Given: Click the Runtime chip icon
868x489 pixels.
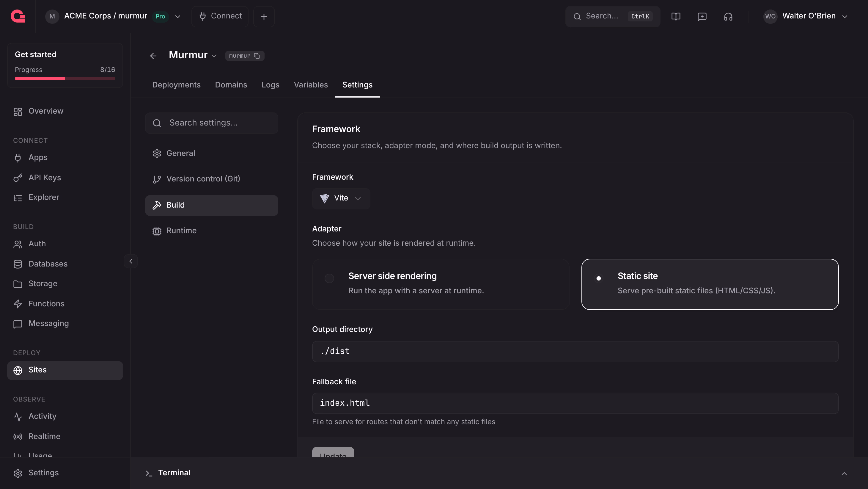Looking at the screenshot, I should (157, 231).
